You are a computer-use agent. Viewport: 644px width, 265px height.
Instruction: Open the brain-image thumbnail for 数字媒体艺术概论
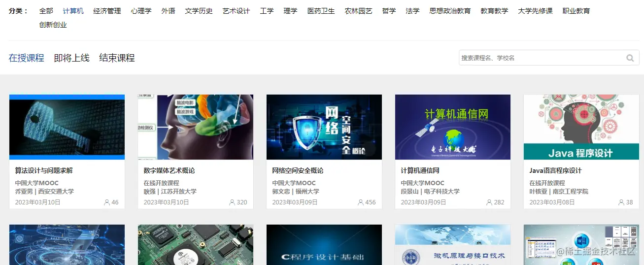pos(196,127)
